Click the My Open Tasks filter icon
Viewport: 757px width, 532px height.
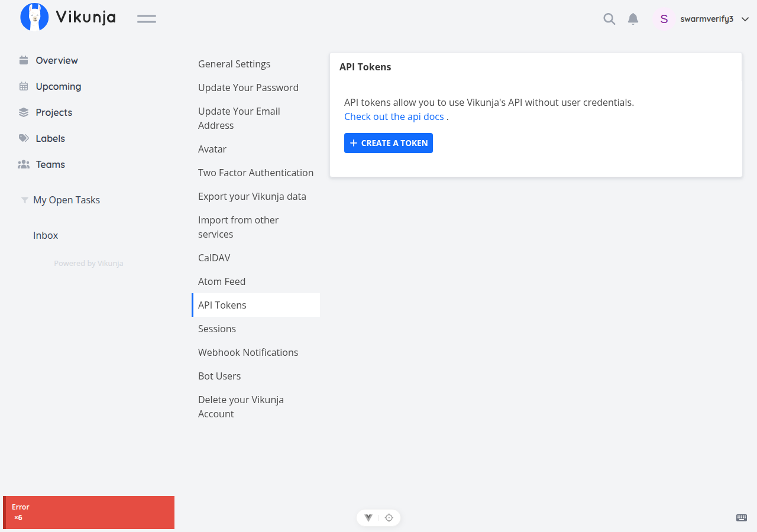pyautogui.click(x=24, y=200)
